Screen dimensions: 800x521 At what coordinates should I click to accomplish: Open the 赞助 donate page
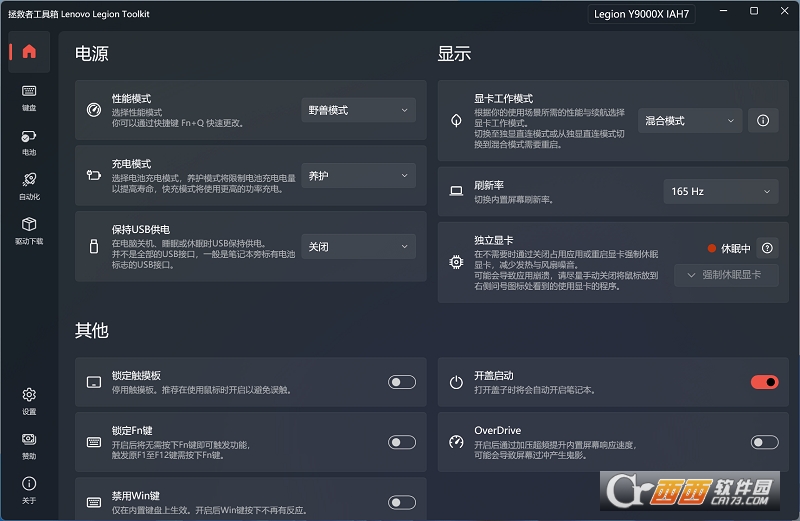(x=29, y=445)
